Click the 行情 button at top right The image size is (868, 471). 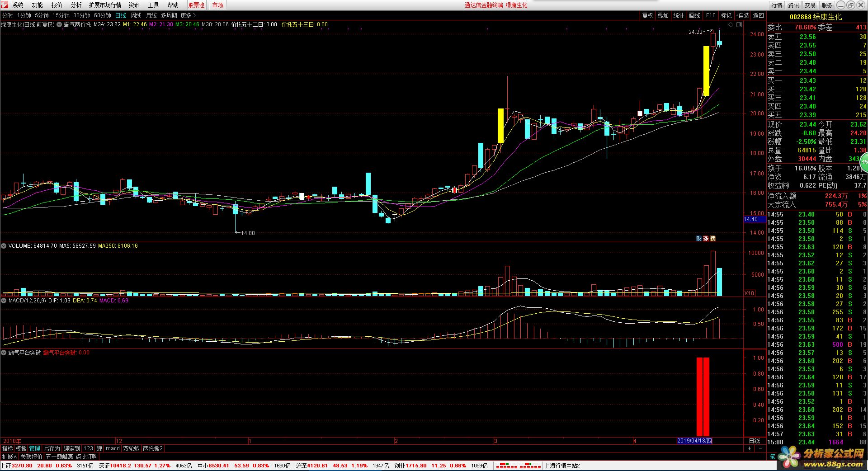(x=777, y=5)
